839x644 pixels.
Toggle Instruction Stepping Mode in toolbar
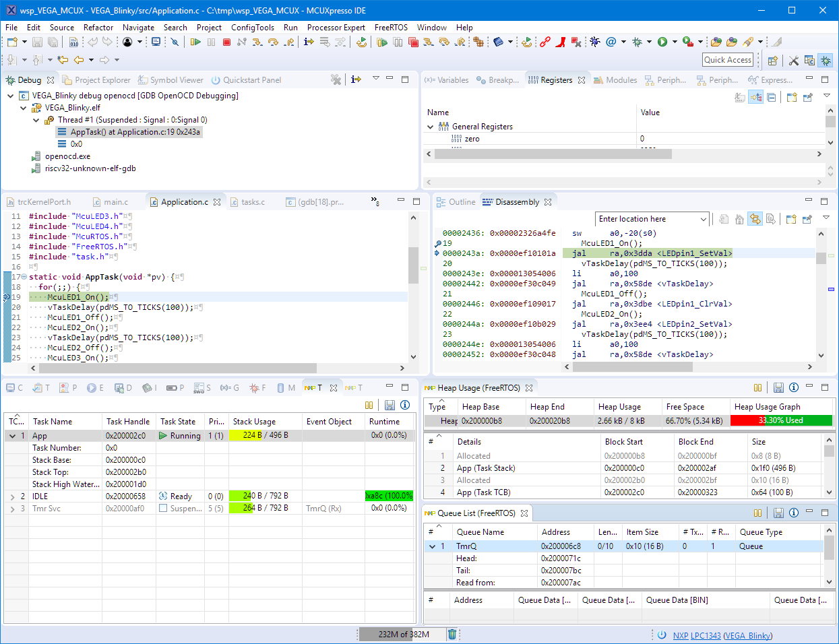(x=309, y=42)
